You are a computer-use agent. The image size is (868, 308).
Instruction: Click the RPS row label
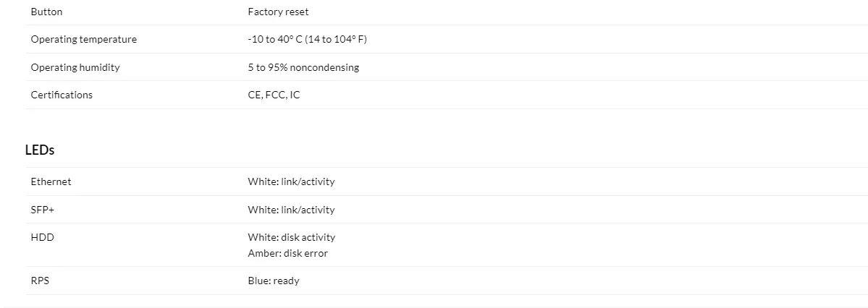click(x=40, y=281)
